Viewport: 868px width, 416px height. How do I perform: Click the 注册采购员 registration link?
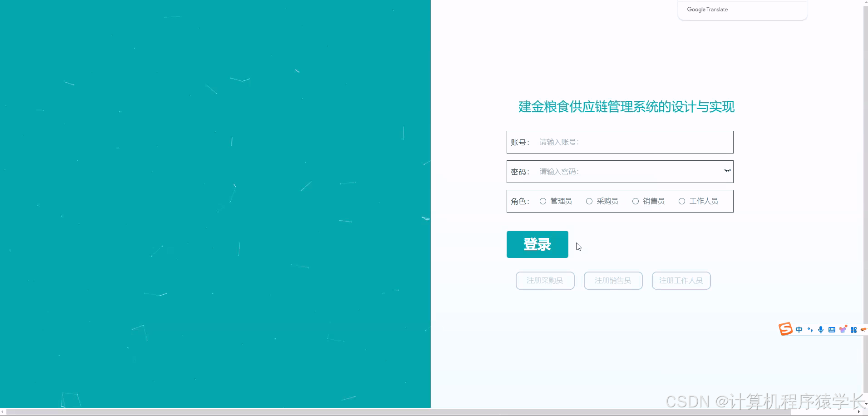pyautogui.click(x=545, y=280)
